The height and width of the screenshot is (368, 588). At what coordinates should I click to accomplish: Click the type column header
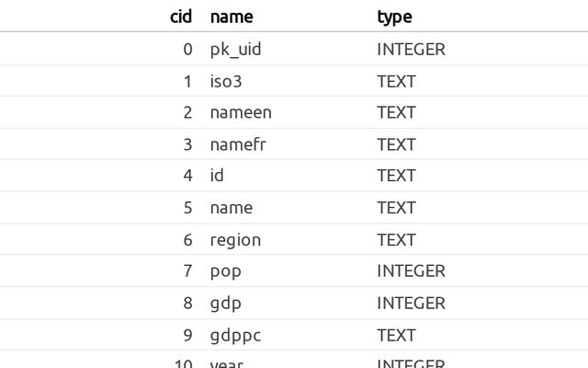click(394, 17)
